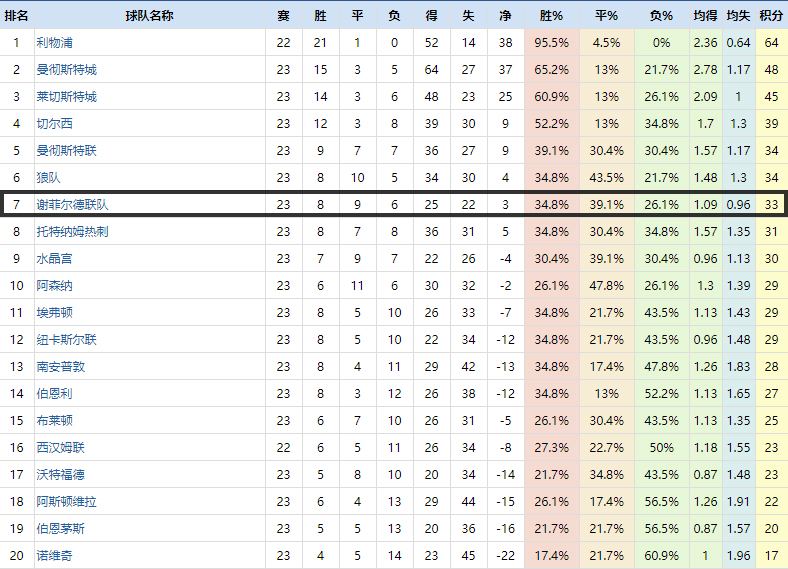This screenshot has width=788, height=569.
Task: Click the 均得 column header
Action: pyautogui.click(x=705, y=16)
